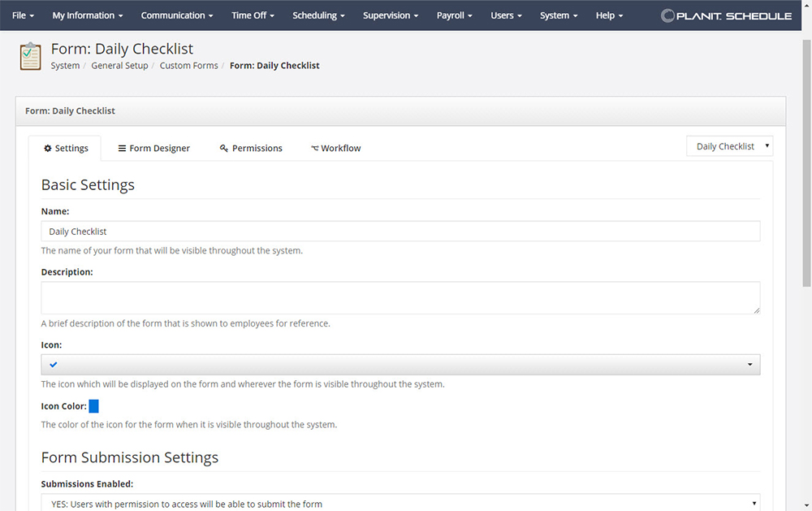Click the Description text area
Viewport: 812px width, 511px height.
point(400,297)
